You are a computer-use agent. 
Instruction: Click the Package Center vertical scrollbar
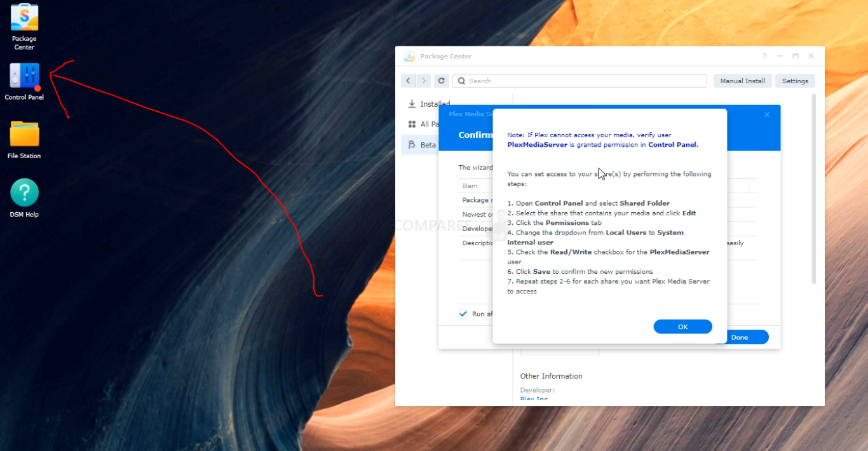coord(814,189)
